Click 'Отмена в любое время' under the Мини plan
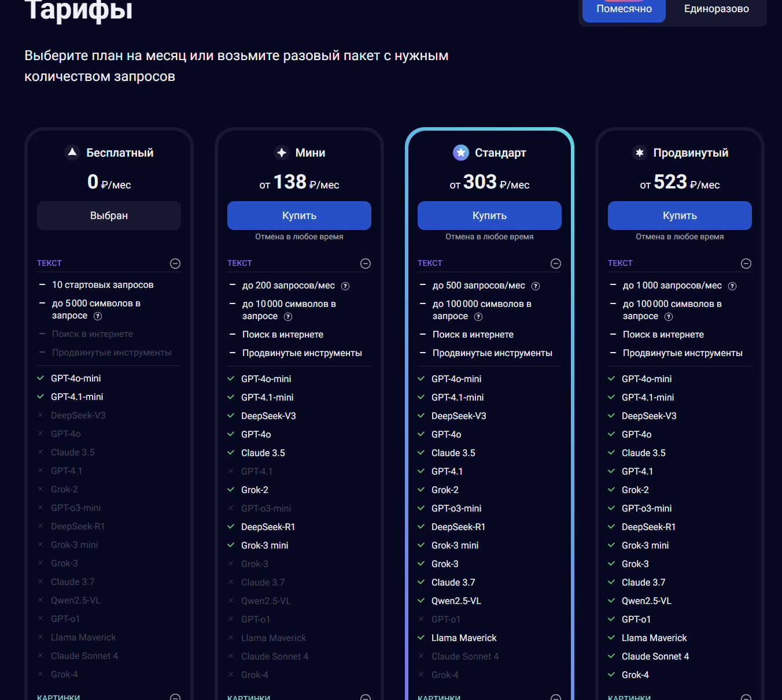 click(x=299, y=236)
